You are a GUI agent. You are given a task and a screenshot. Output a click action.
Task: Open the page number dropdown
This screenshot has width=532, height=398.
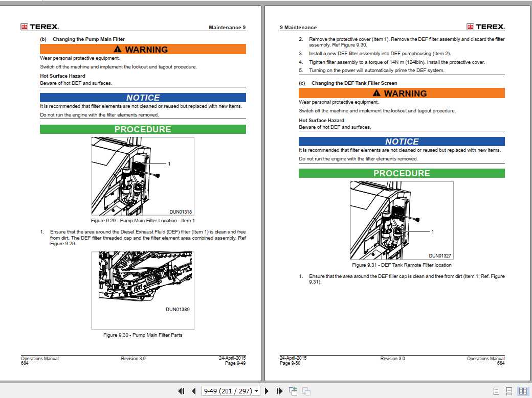coord(257,391)
